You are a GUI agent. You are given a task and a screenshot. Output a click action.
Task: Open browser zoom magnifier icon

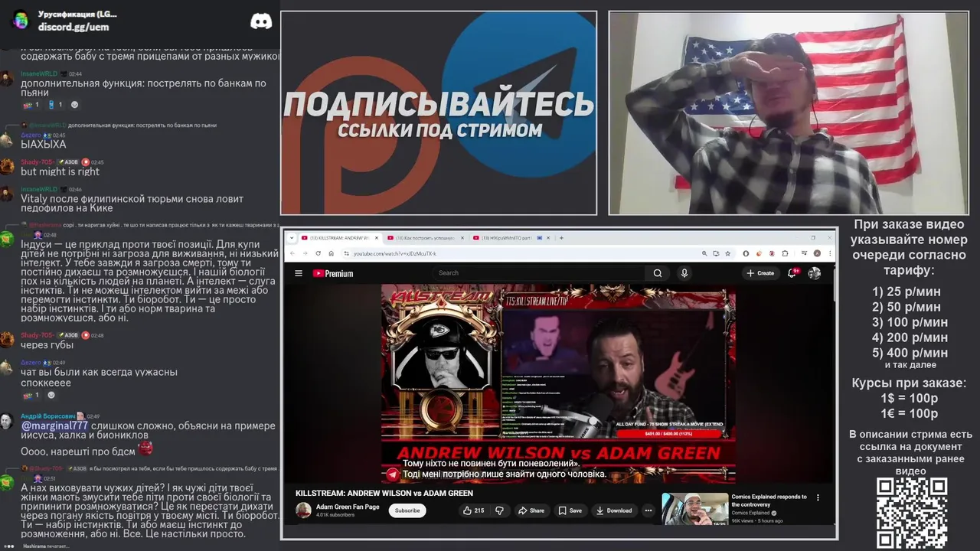(x=704, y=253)
